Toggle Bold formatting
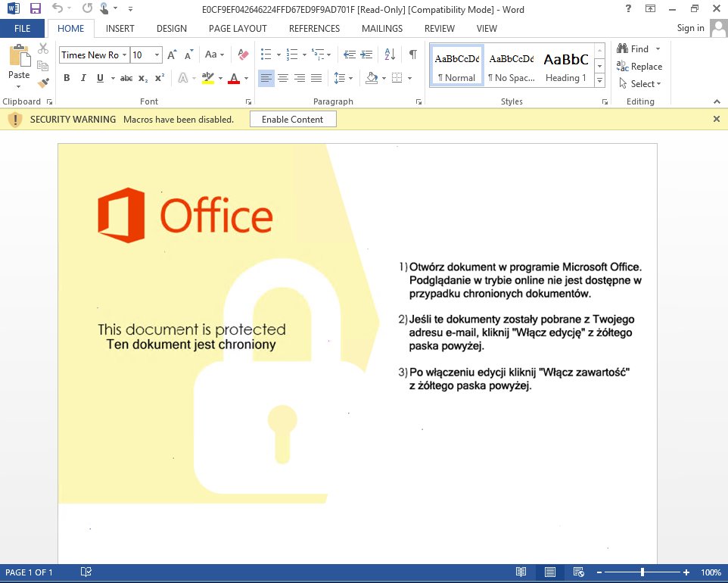The image size is (728, 583). click(x=67, y=78)
